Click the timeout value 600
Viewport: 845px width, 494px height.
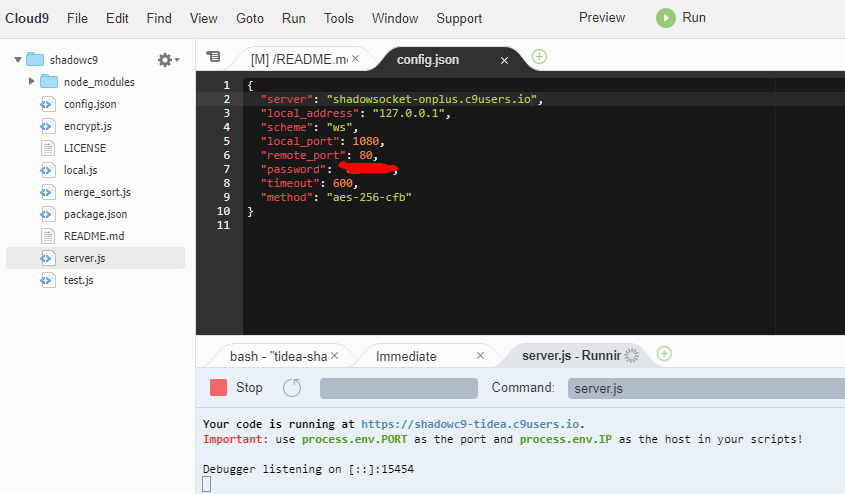343,183
